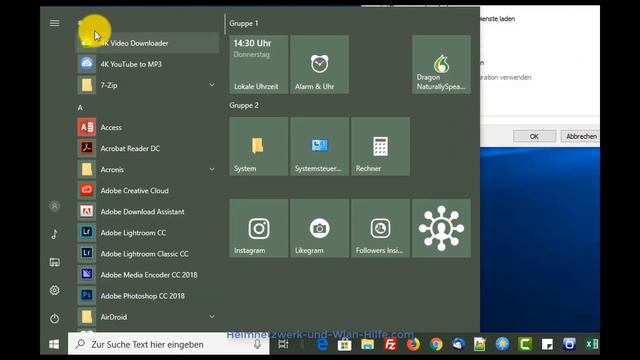This screenshot has width=640, height=360.
Task: Click the Gruppe 2 group title
Action: [244, 105]
